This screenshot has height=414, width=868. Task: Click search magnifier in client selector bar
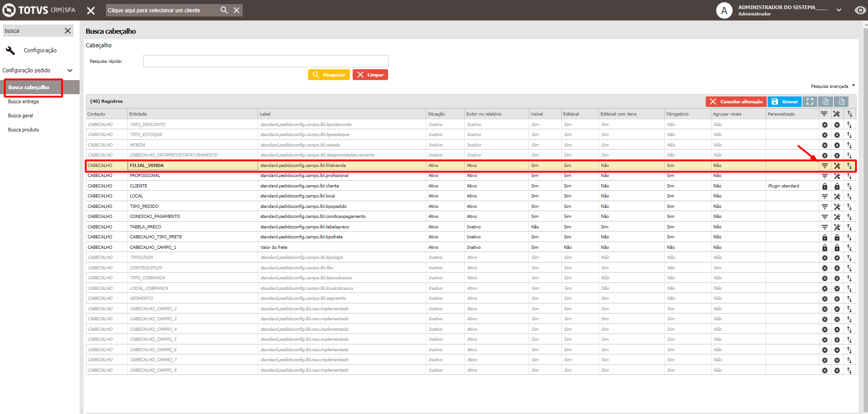point(224,10)
